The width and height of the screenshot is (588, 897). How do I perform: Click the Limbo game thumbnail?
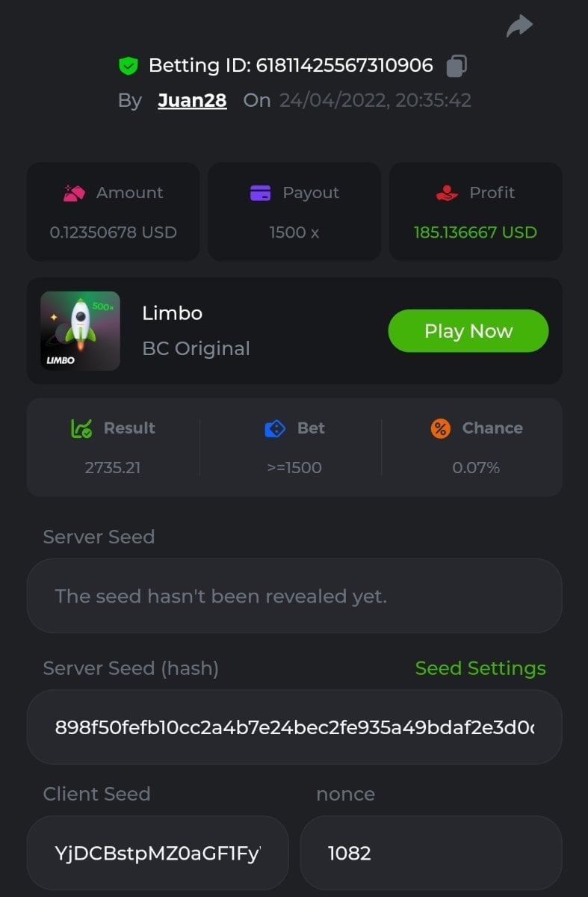[x=80, y=330]
